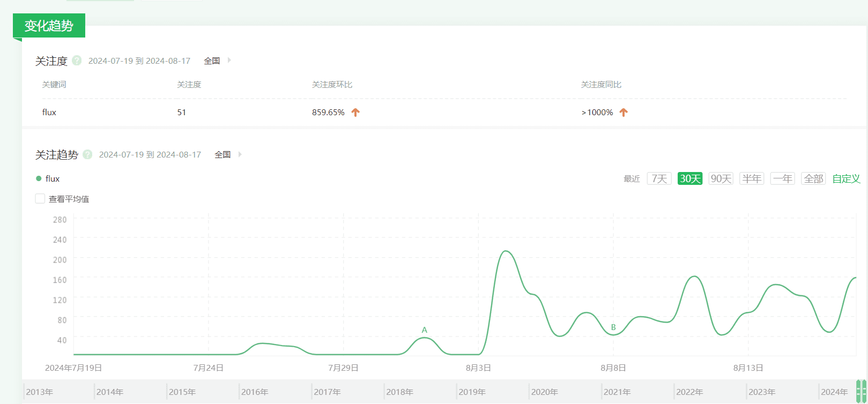Screen dimensions: 868x404
Task: Click the 8月8日 x-axis label
Action: [613, 368]
